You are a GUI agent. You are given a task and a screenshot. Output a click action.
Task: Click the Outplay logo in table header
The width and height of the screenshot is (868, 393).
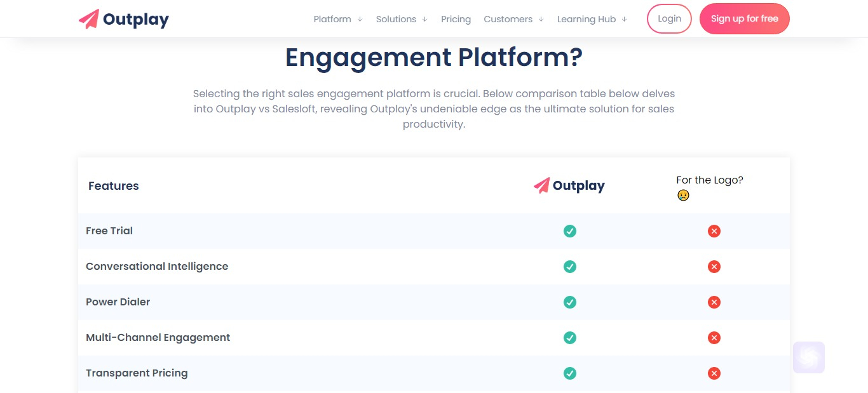(x=569, y=185)
